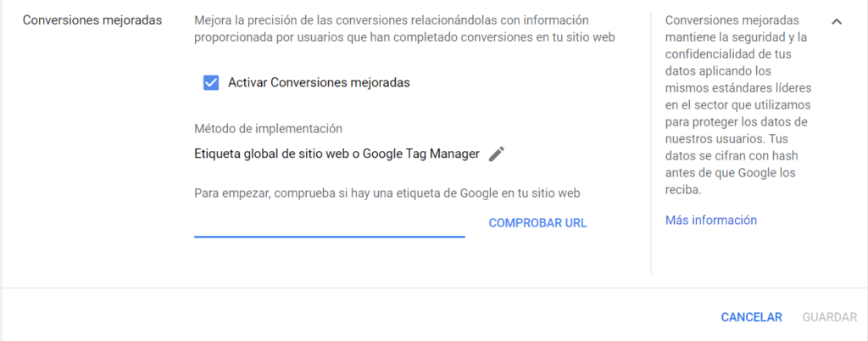The image size is (868, 341).
Task: Uncheck Activar Conversiones mejoradas checkbox
Action: point(211,83)
